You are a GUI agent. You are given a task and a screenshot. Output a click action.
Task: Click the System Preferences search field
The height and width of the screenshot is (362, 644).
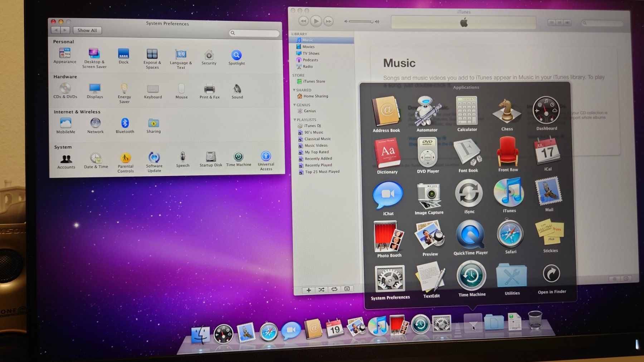254,33
